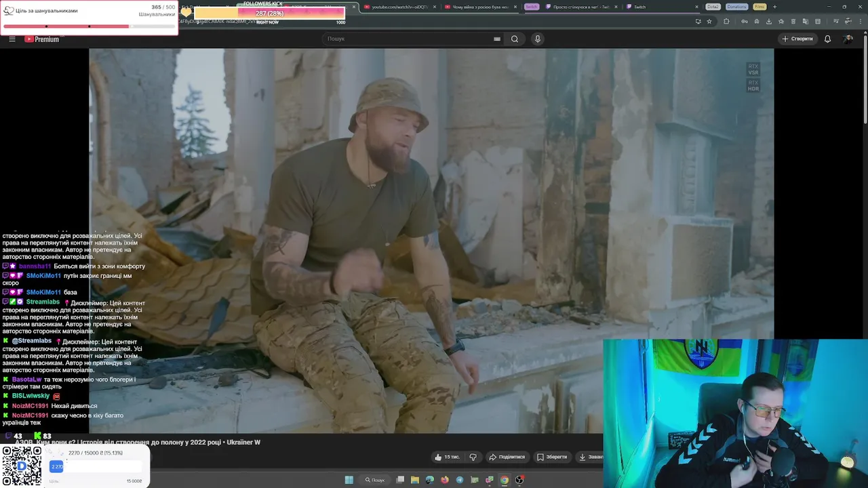Open the Chrome three-dot menu

[861, 22]
